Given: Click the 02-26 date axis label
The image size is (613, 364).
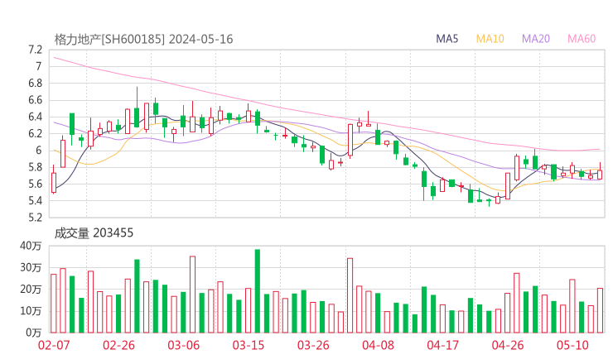Looking at the screenshot, I should point(118,345).
